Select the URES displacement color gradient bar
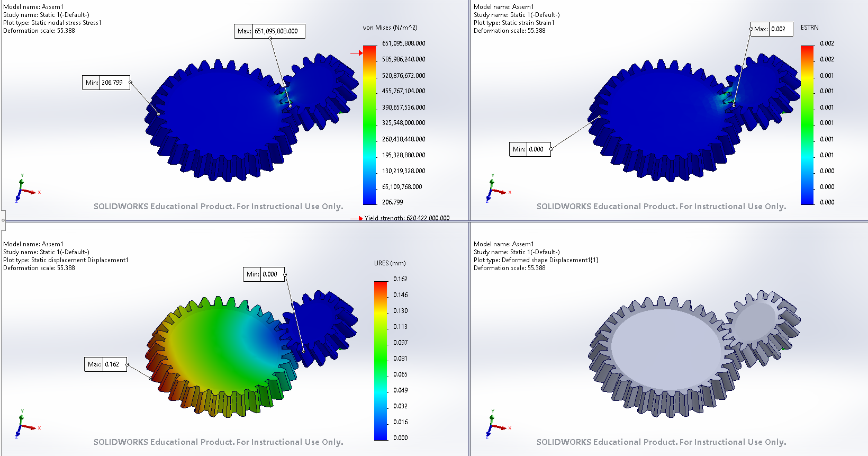The height and width of the screenshot is (456, 868). (x=381, y=361)
